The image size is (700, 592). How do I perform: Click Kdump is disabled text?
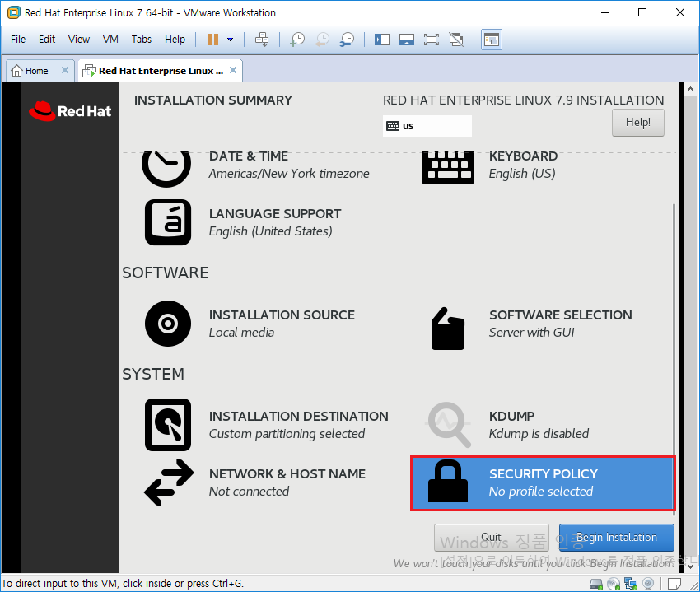click(x=539, y=434)
